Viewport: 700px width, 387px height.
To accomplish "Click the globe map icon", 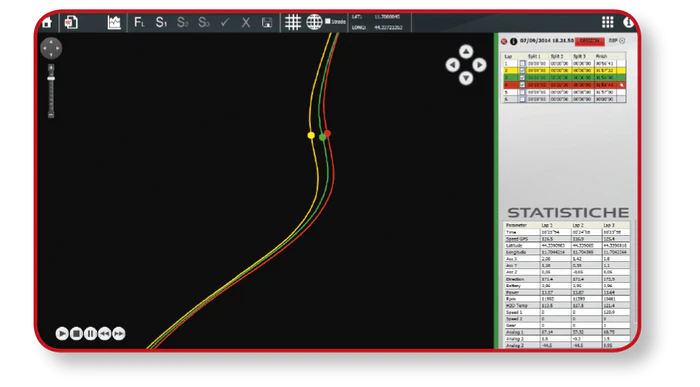I will 314,22.
